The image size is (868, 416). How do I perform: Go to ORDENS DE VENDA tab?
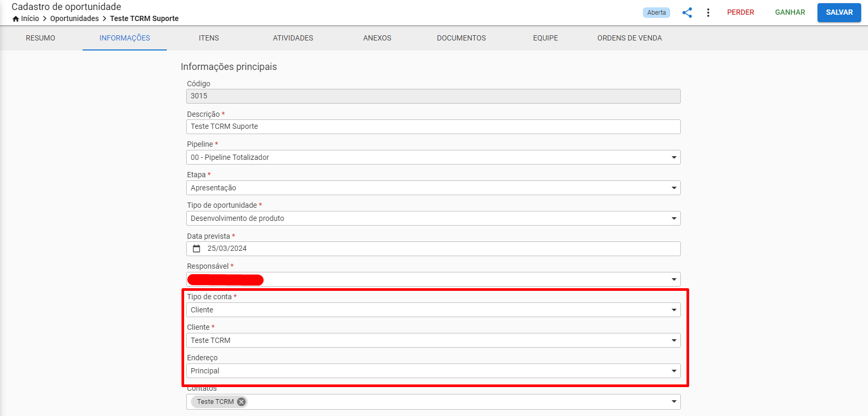pyautogui.click(x=630, y=38)
